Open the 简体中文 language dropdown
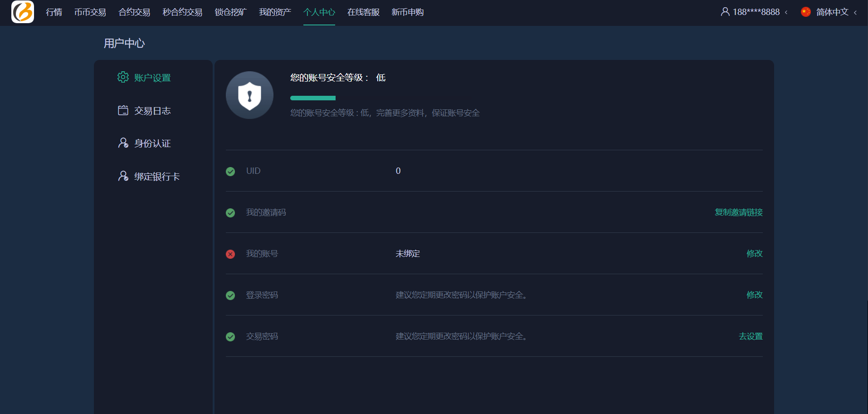This screenshot has width=868, height=414. tap(832, 12)
